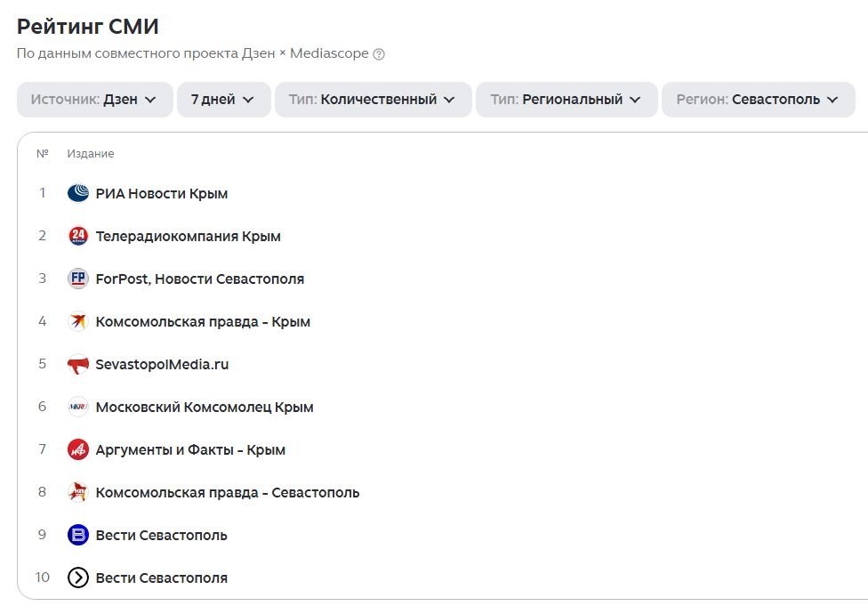Open Аргументы и Факты – Крым link

click(x=190, y=449)
